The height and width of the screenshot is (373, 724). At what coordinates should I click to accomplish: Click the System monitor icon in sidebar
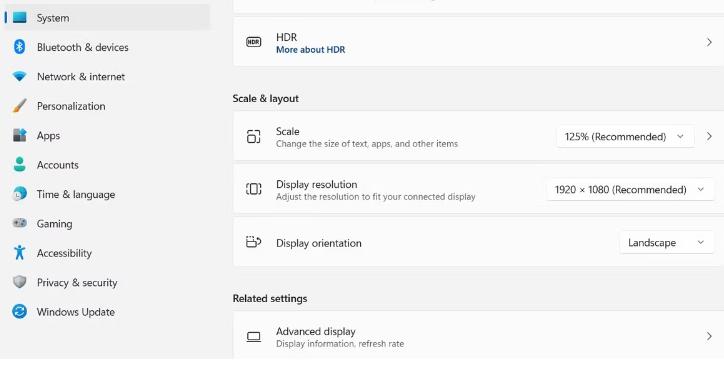[19, 18]
